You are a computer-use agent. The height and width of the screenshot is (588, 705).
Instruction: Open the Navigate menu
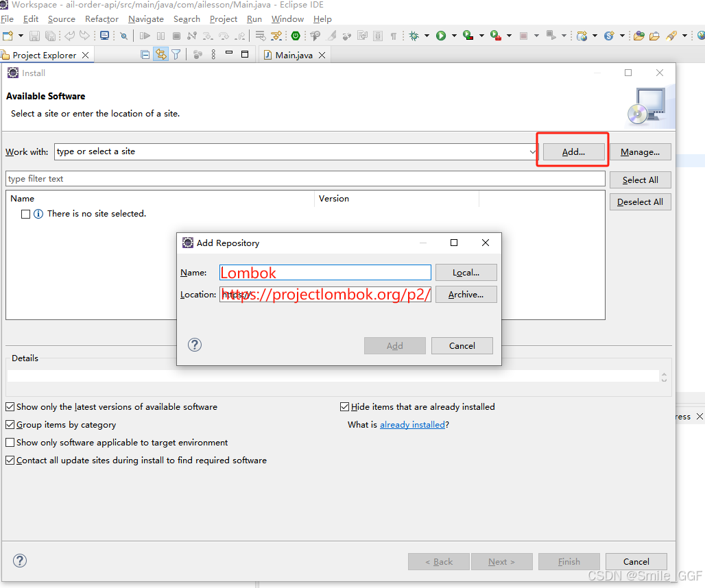(x=145, y=19)
